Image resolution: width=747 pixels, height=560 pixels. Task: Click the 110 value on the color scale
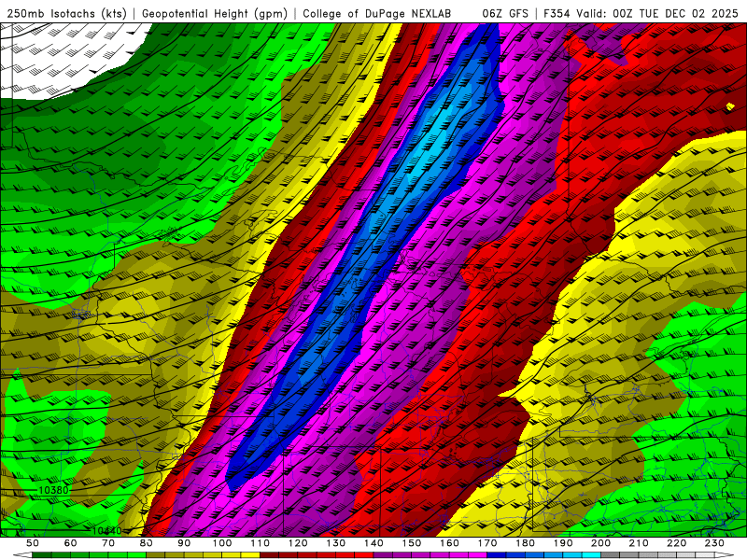tap(261, 543)
